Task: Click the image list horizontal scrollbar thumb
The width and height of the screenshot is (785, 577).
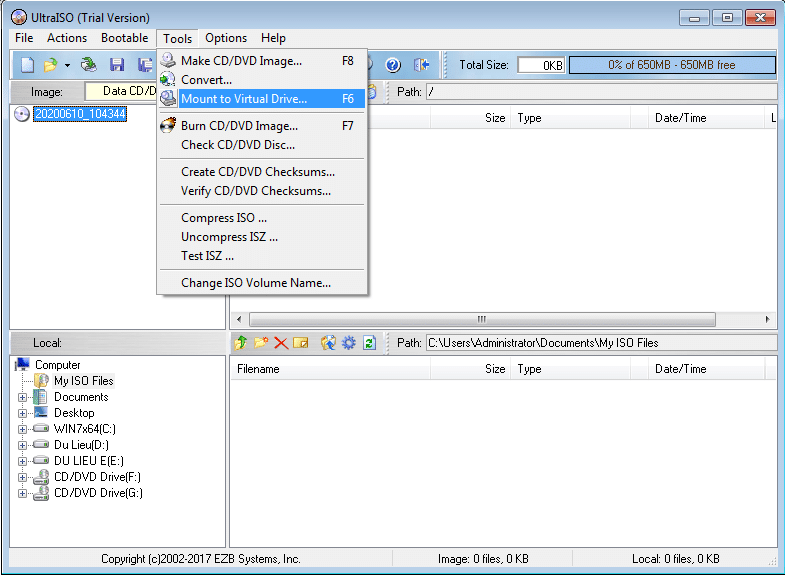Action: click(x=482, y=319)
